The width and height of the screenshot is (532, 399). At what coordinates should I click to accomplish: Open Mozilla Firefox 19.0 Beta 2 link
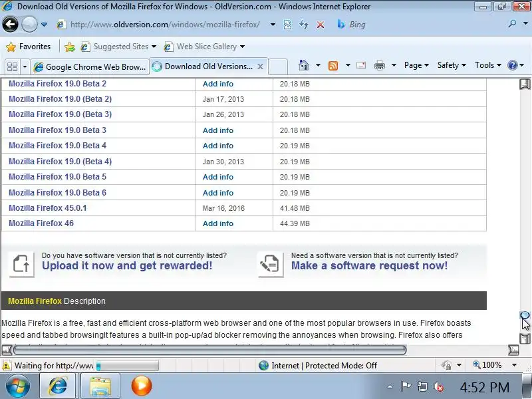[57, 84]
